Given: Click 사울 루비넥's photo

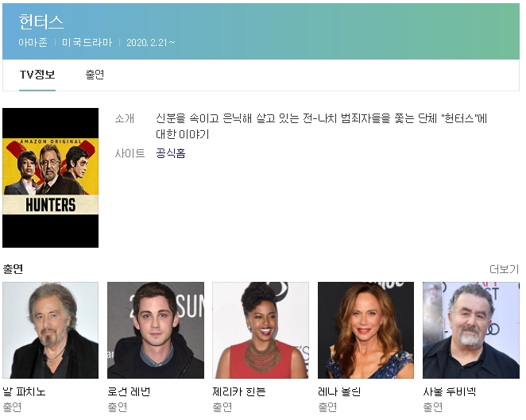Looking at the screenshot, I should (x=470, y=330).
